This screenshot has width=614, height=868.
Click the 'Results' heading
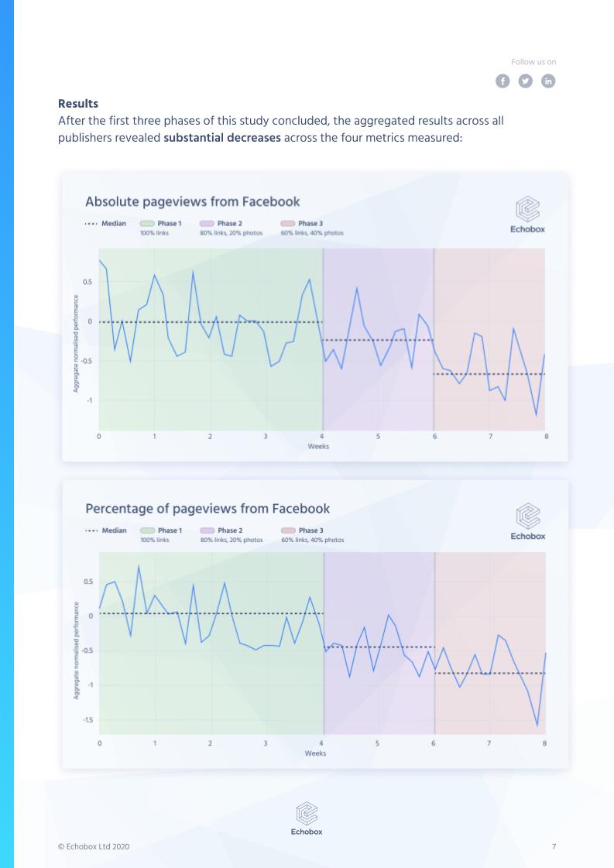[78, 101]
